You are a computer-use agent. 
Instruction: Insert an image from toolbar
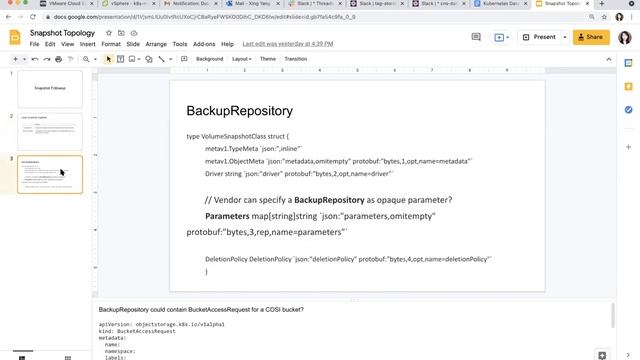click(132, 59)
